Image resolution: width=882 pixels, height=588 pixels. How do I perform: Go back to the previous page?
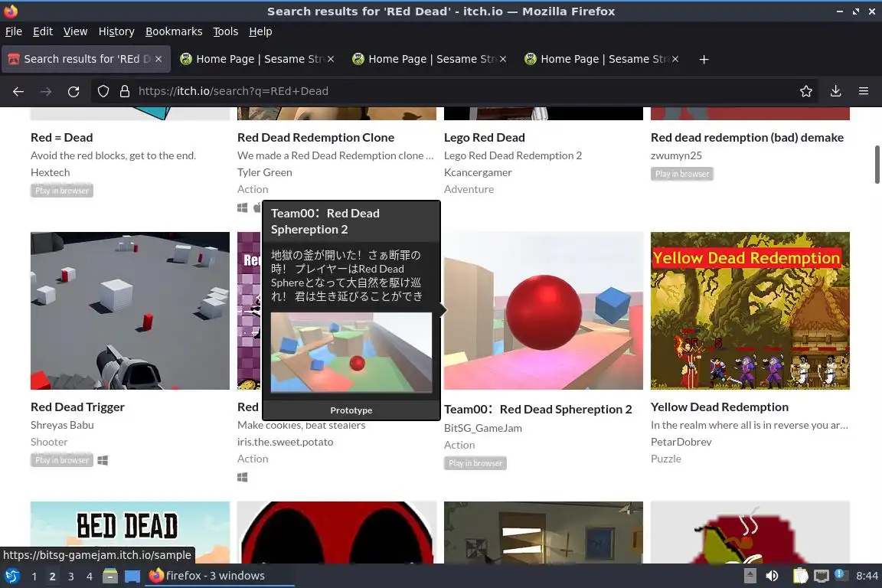(x=18, y=91)
